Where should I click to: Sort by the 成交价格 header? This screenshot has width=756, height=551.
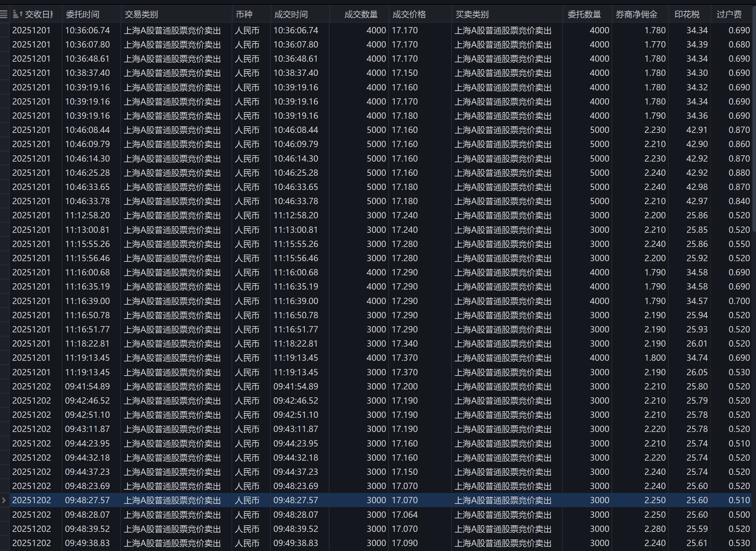coord(409,14)
